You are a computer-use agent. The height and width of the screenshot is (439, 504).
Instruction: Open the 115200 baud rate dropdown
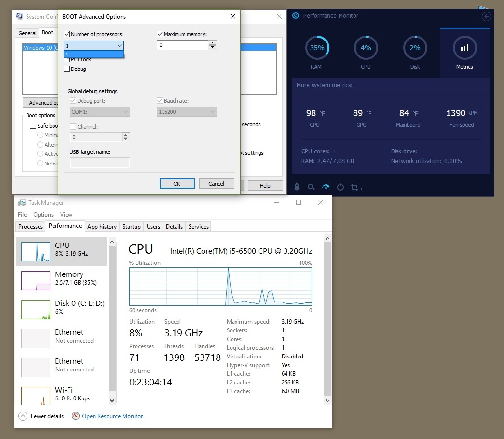(187, 112)
